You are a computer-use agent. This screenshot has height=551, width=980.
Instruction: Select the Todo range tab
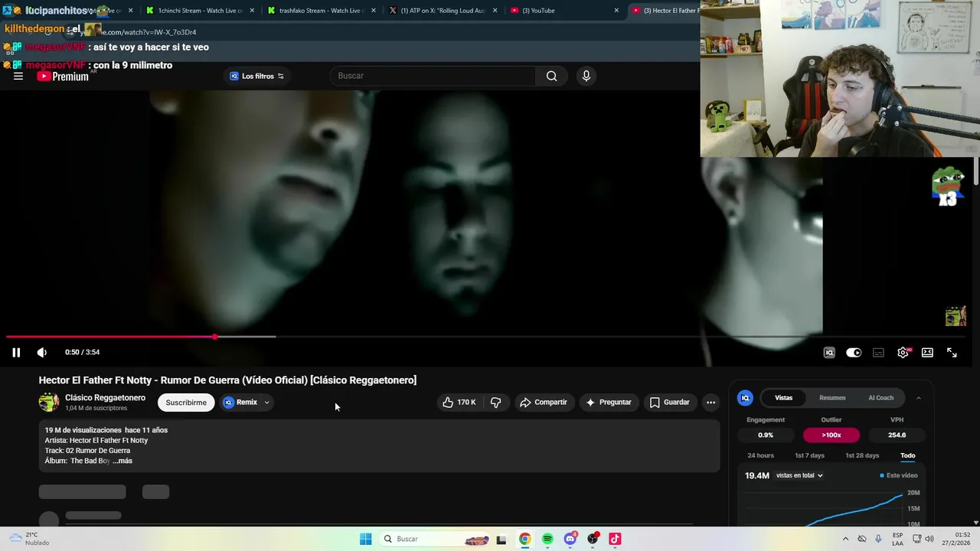point(907,455)
